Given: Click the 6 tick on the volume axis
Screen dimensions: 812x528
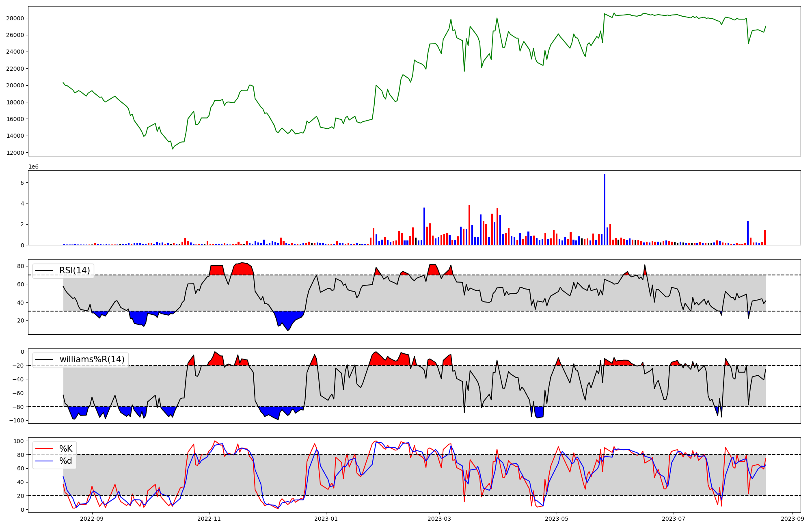Looking at the screenshot, I should (22, 183).
